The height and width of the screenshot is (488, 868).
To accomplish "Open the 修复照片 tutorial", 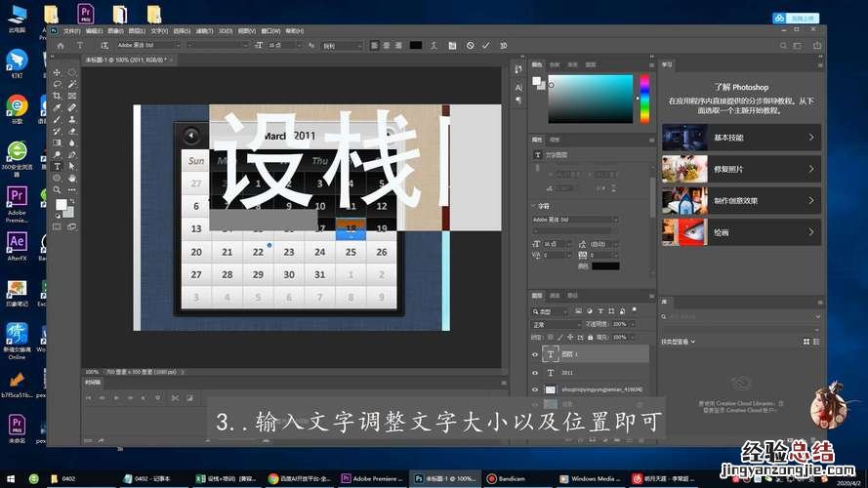I will 741,169.
